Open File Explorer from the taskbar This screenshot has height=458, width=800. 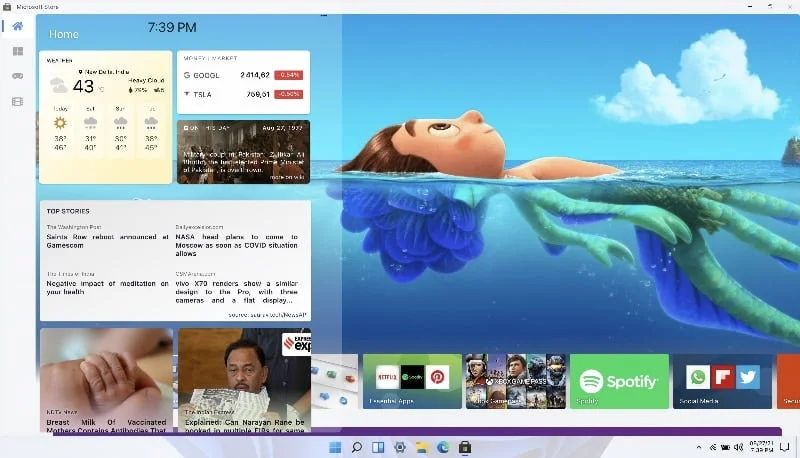tap(421, 447)
